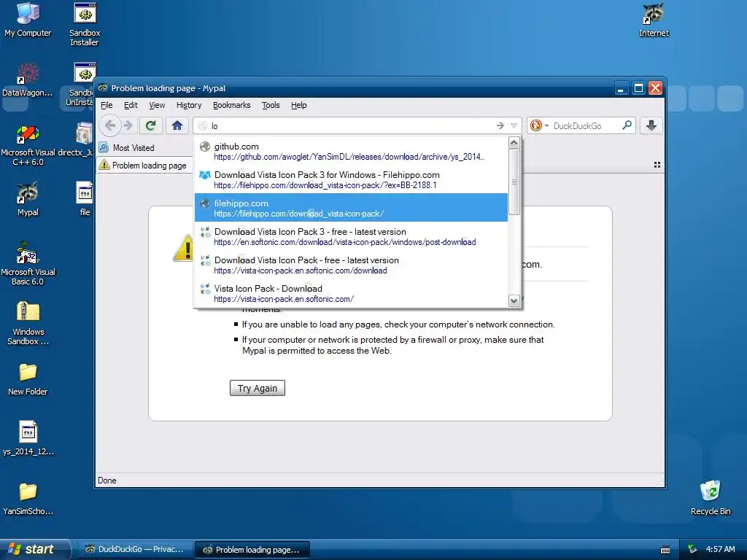Screen dimensions: 747x560
Task: Open the Tools menu
Action: click(271, 105)
